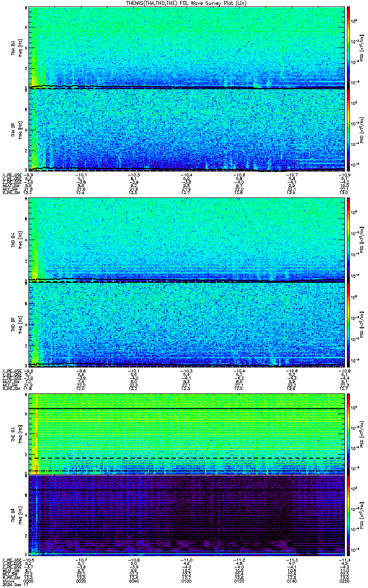This screenshot has width=368, height=588.
Task: Click the THE B∥ PSD color bar
Action: tap(349, 515)
